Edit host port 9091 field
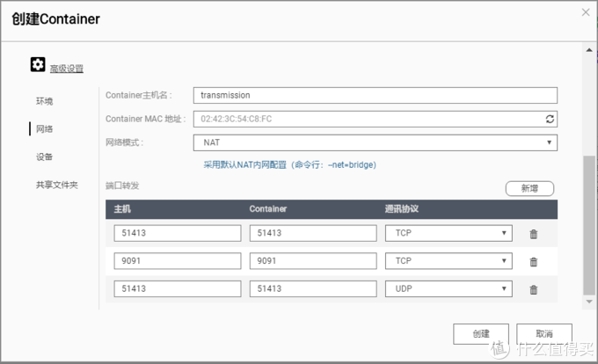 178,261
